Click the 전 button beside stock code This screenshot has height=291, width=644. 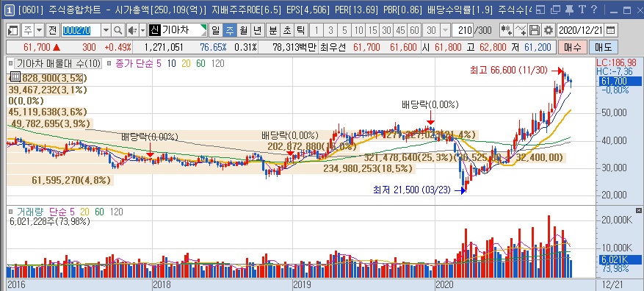pos(53,30)
